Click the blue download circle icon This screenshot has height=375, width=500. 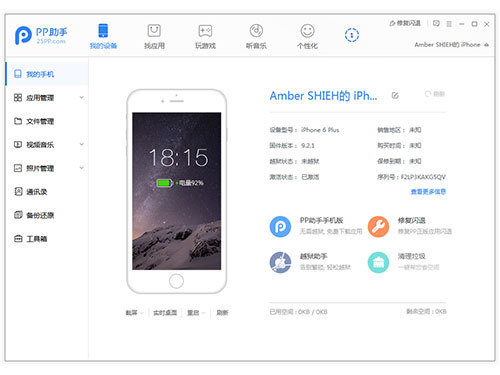coord(352,35)
